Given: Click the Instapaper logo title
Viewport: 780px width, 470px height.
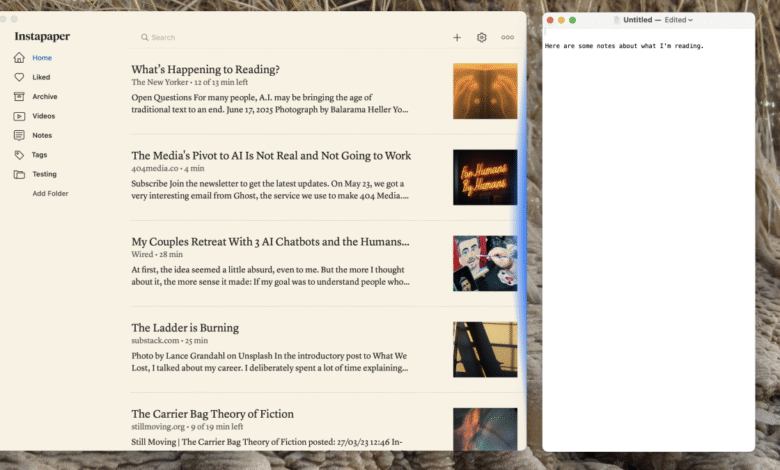Looking at the screenshot, I should pyautogui.click(x=42, y=36).
